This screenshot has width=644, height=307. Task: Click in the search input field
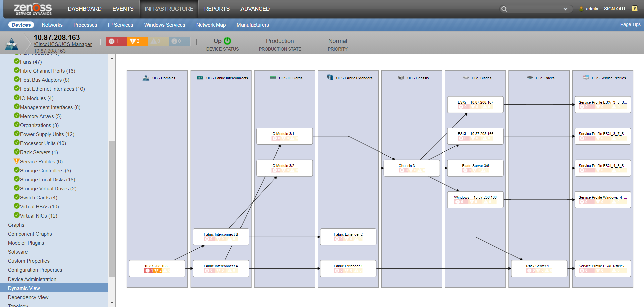point(535,9)
